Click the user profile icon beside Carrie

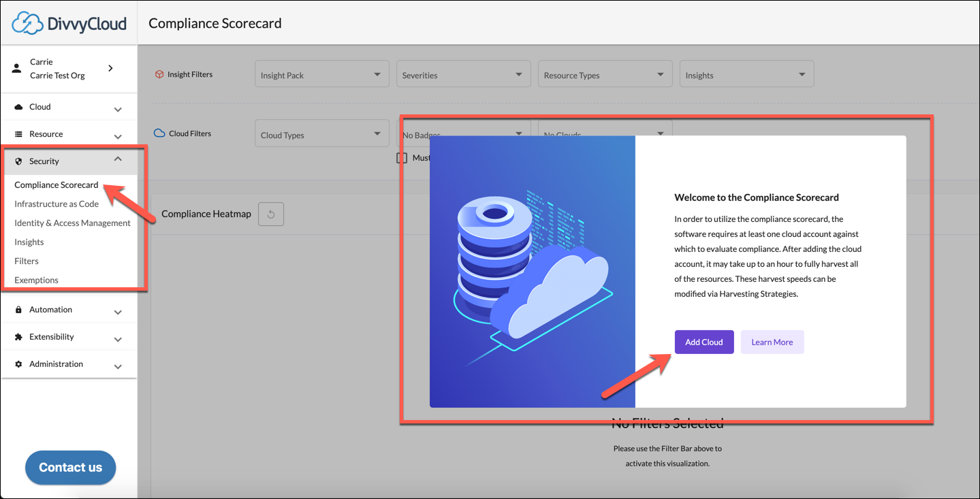click(17, 69)
